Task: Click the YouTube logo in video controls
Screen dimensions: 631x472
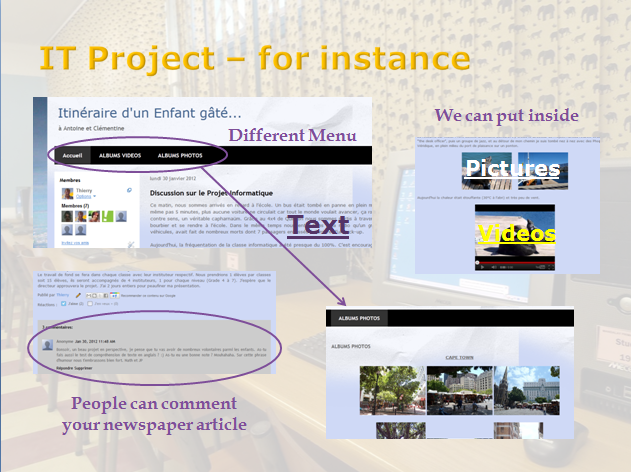Action: pos(540,267)
